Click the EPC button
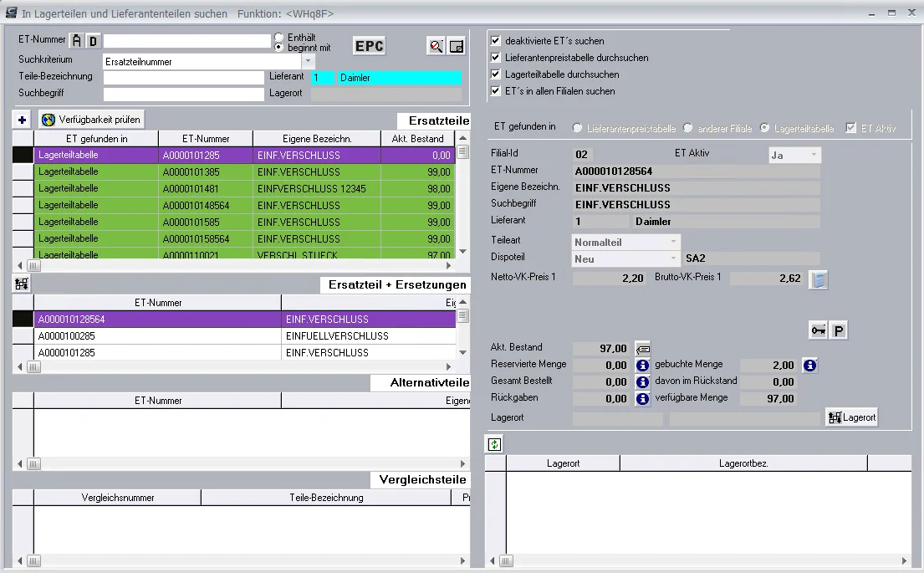 click(370, 46)
